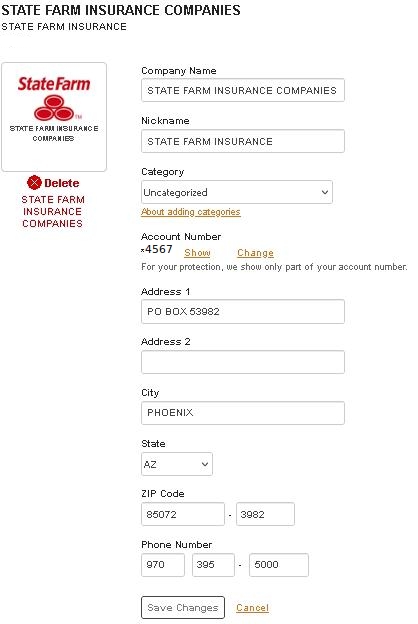Image resolution: width=418 pixels, height=624 pixels.
Task: Click the masked account number x4567
Action: coord(157,250)
